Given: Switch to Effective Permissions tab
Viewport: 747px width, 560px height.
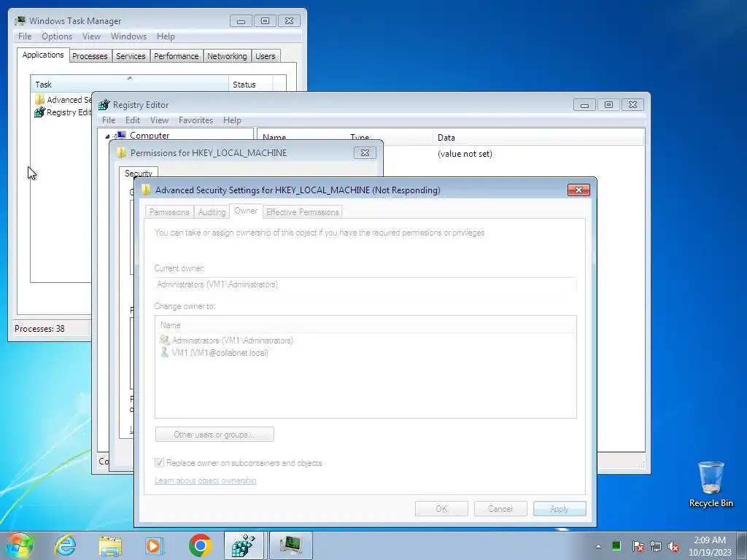Looking at the screenshot, I should coord(302,212).
